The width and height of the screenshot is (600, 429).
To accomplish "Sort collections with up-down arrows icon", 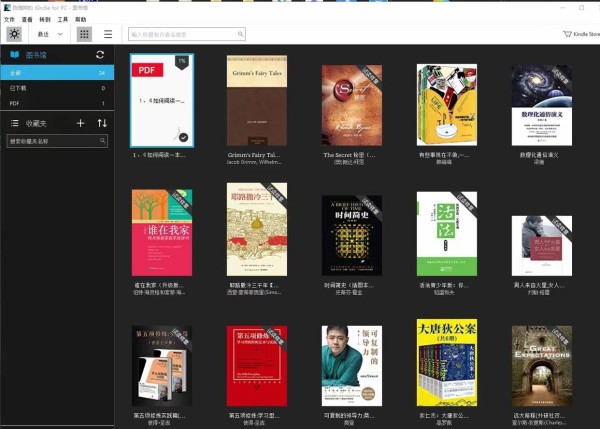I will (x=102, y=123).
